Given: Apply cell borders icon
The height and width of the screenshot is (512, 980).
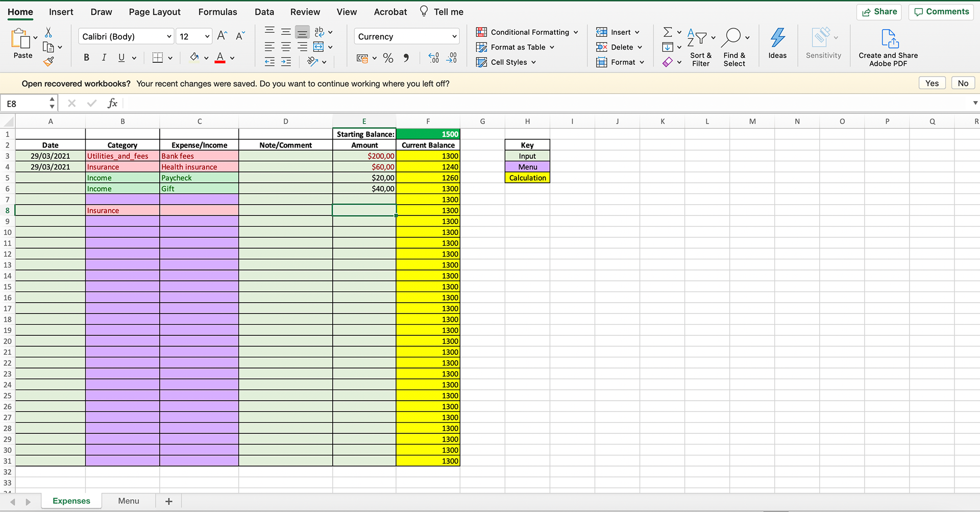Looking at the screenshot, I should (158, 58).
